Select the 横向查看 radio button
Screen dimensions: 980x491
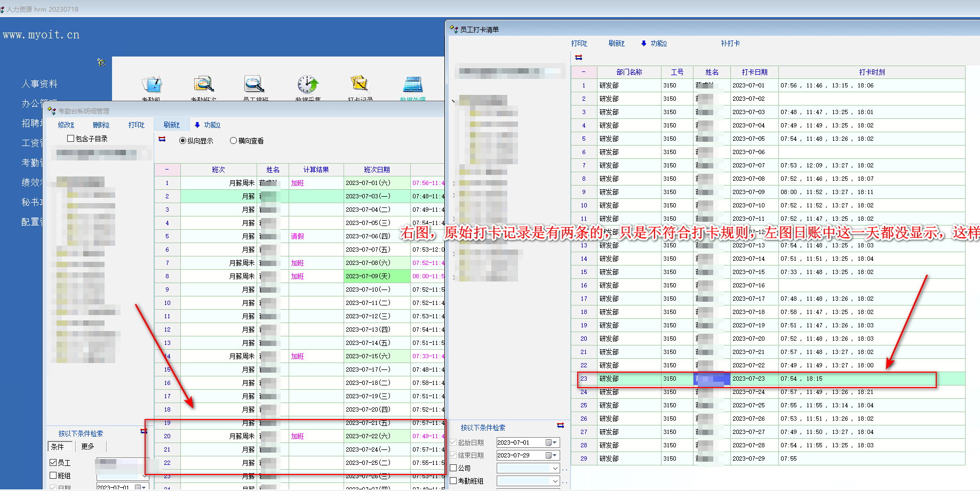(x=233, y=141)
